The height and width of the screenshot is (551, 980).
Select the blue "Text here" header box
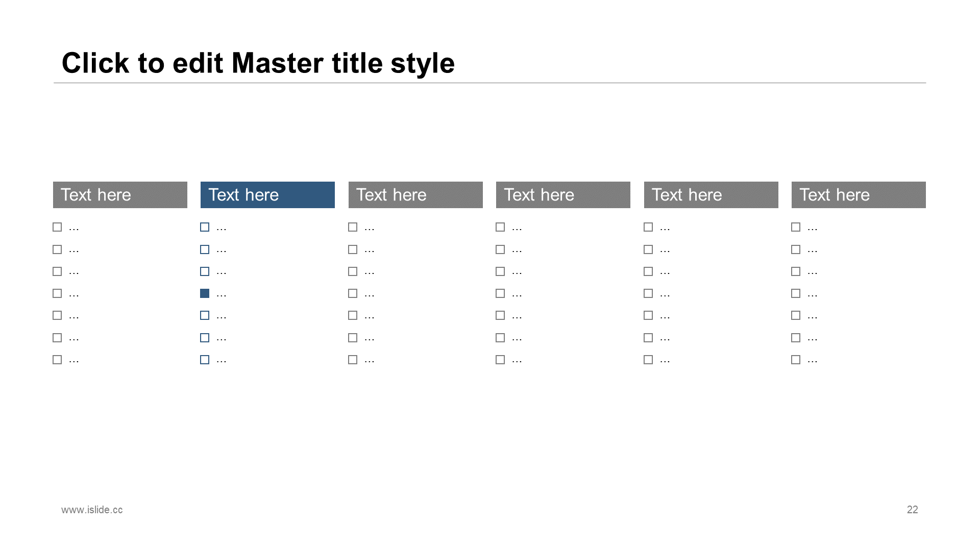[x=267, y=195]
